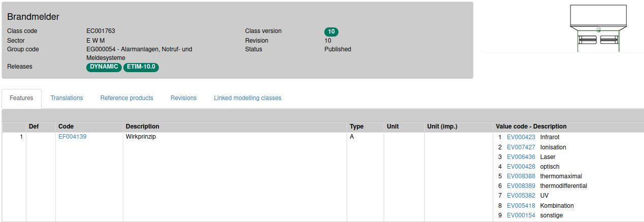Click the EV006436 Laser value code

(521, 157)
